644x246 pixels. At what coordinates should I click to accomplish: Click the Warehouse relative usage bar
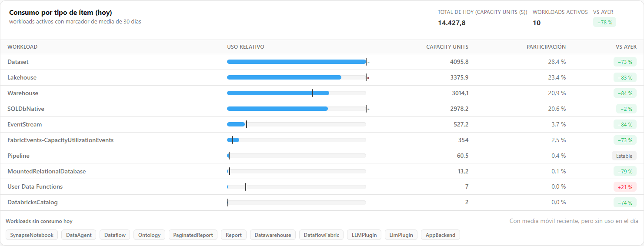(x=297, y=93)
